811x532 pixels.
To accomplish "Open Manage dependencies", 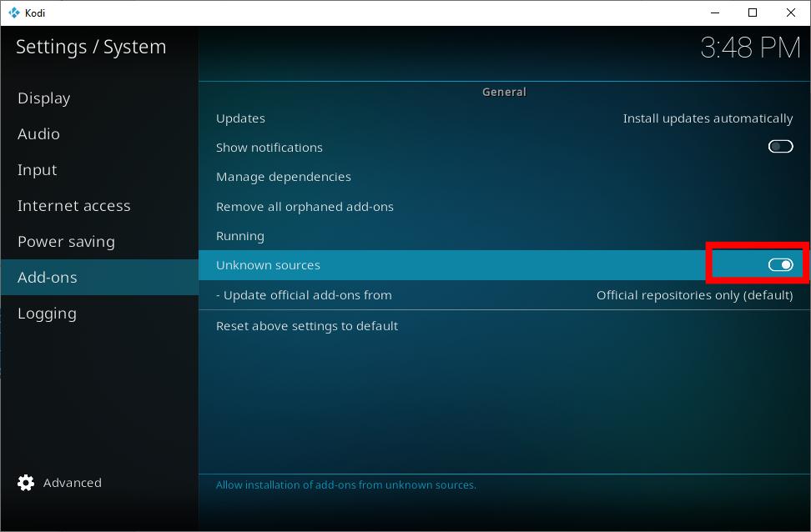I will (504, 177).
